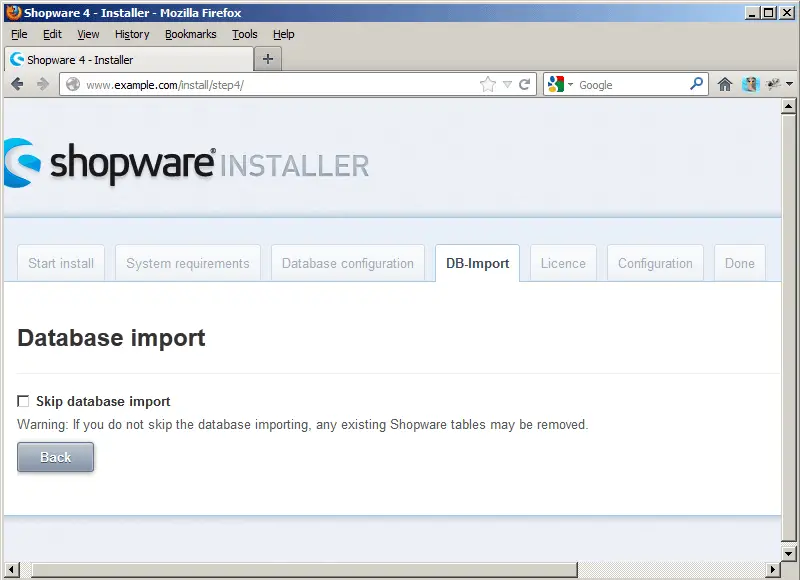The image size is (800, 580).
Task: Minimize the Firefox window
Action: coord(752,13)
